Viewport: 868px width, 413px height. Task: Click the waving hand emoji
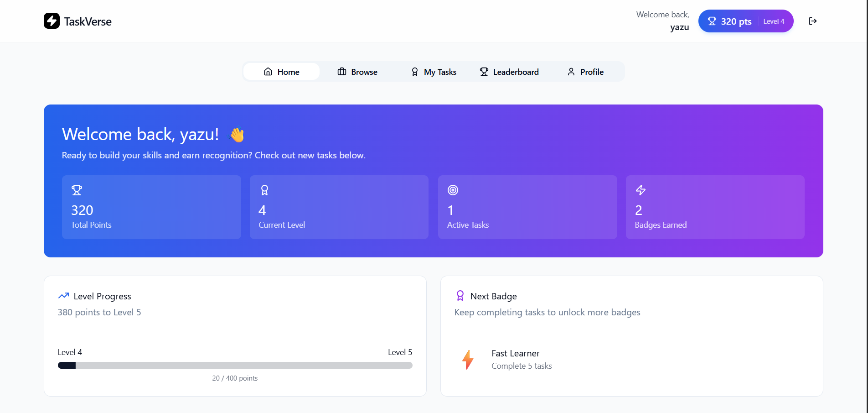237,135
